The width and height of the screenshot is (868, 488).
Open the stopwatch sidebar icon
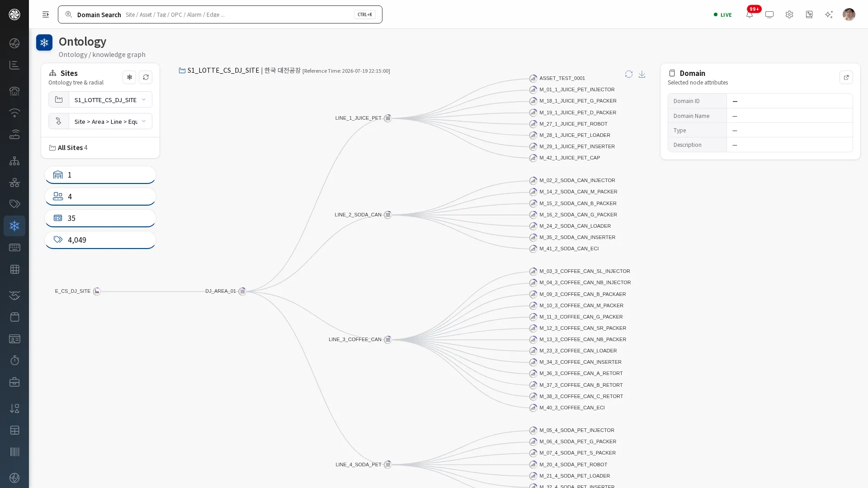(14, 361)
